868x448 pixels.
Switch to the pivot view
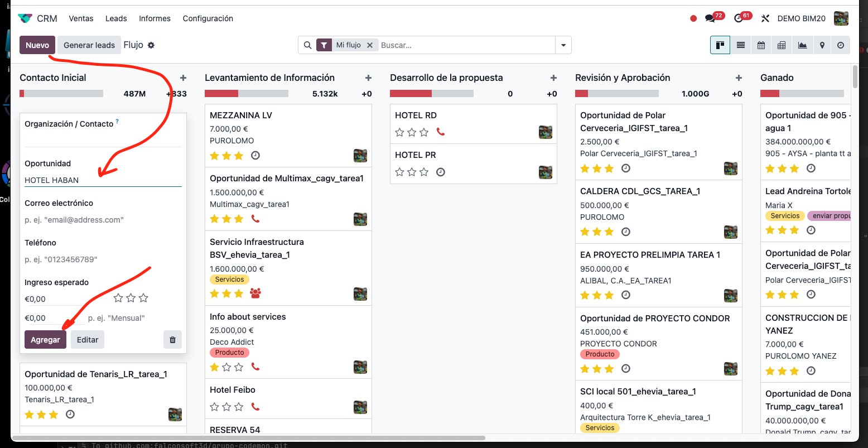point(781,45)
